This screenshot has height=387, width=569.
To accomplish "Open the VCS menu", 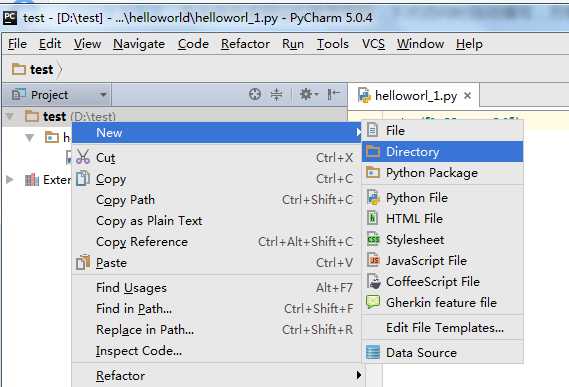I will pyautogui.click(x=373, y=44).
